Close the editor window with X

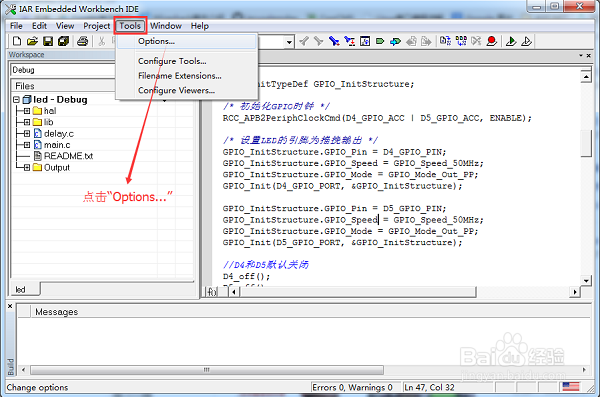click(x=589, y=56)
